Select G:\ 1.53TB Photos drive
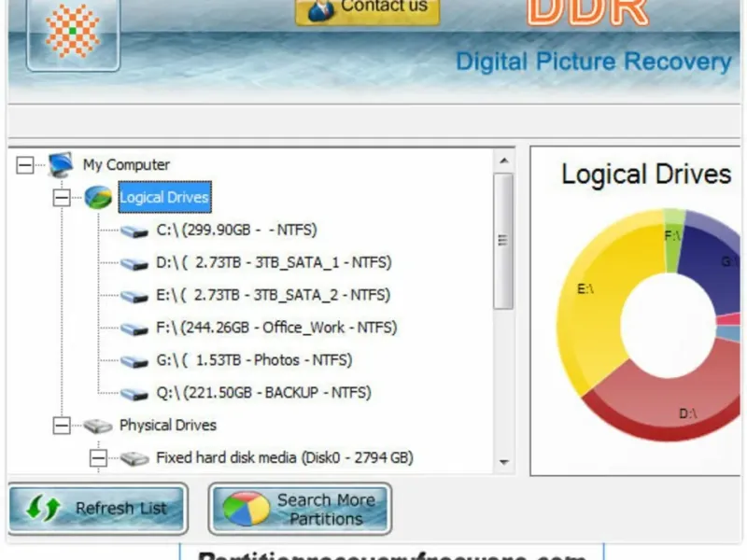Image resolution: width=747 pixels, height=560 pixels. coord(254,360)
